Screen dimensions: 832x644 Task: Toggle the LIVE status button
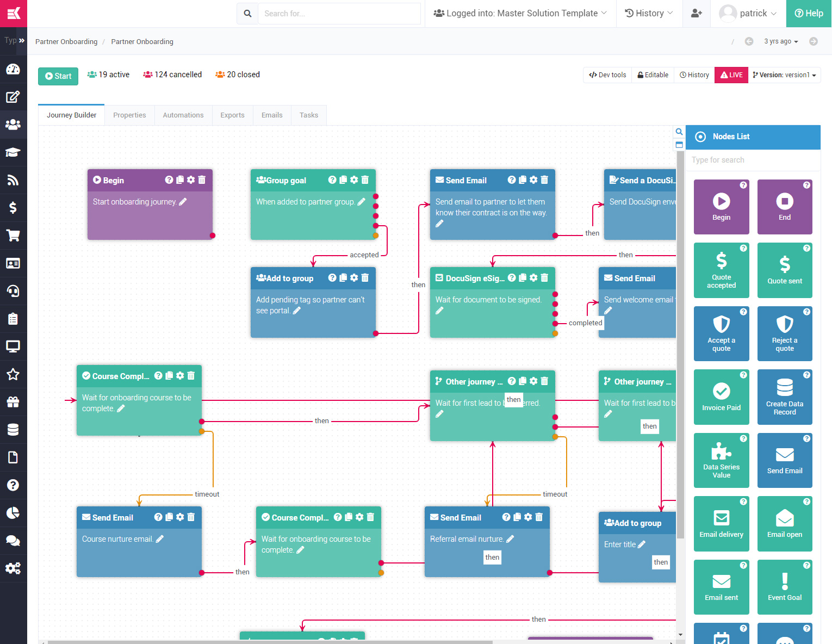point(731,75)
